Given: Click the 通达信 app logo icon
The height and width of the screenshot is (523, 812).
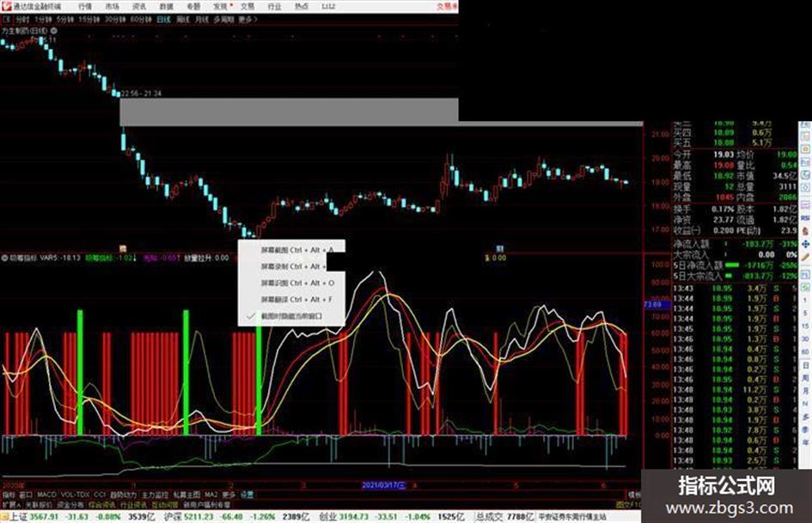Looking at the screenshot, I should (x=6, y=6).
